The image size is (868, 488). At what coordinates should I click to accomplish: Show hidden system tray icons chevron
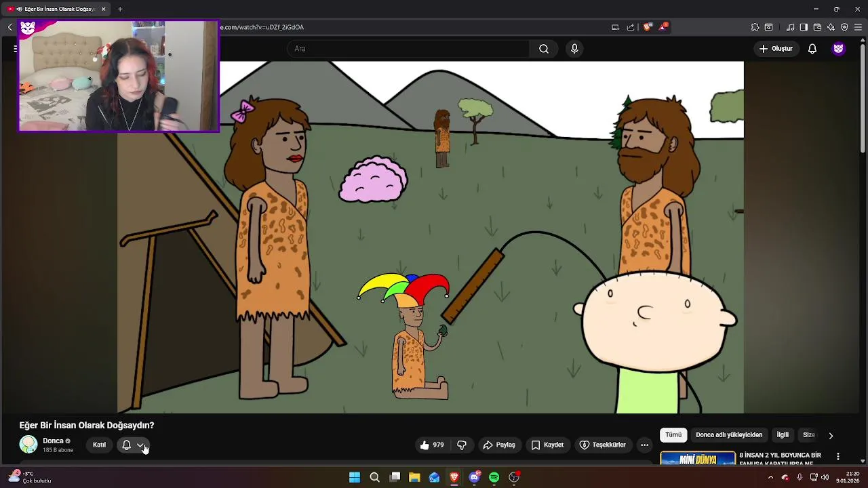point(770,477)
